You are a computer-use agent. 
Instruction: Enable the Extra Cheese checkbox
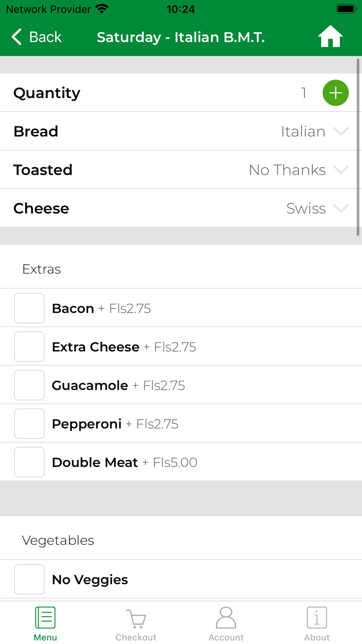[x=29, y=347]
